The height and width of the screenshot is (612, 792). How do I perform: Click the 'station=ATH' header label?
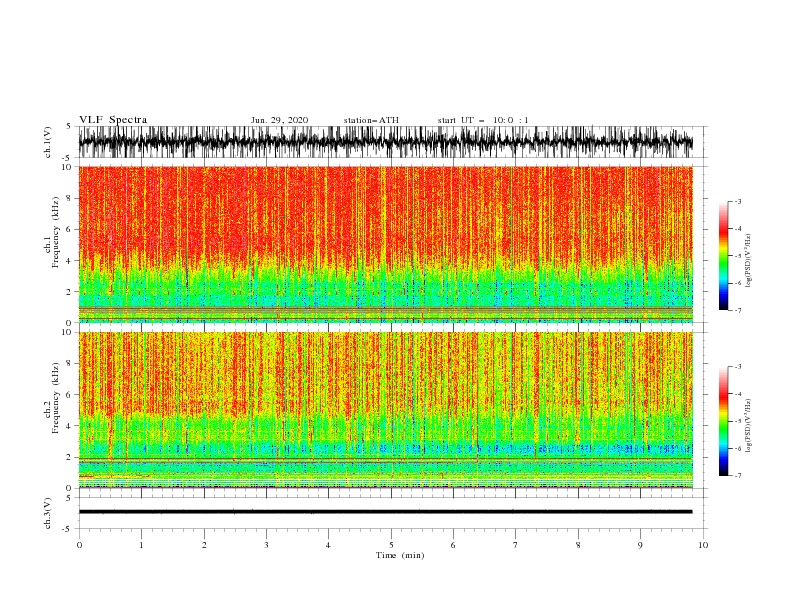click(371, 120)
